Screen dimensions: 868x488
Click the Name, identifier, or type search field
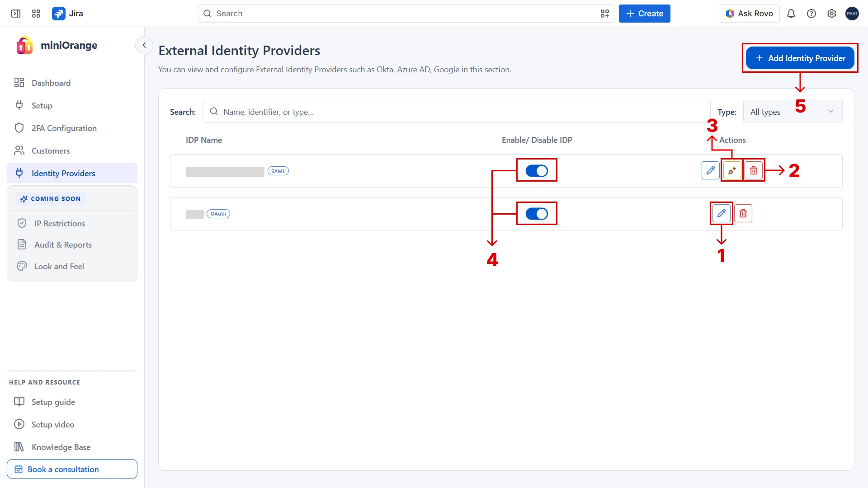[456, 112]
